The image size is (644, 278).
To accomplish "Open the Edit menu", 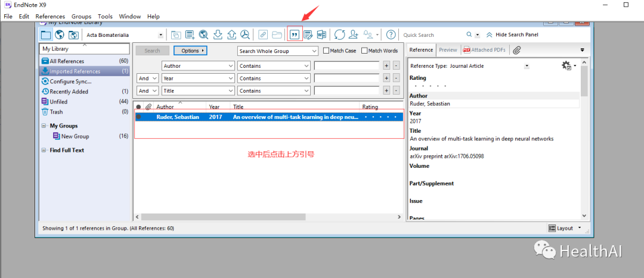I will click(x=24, y=17).
